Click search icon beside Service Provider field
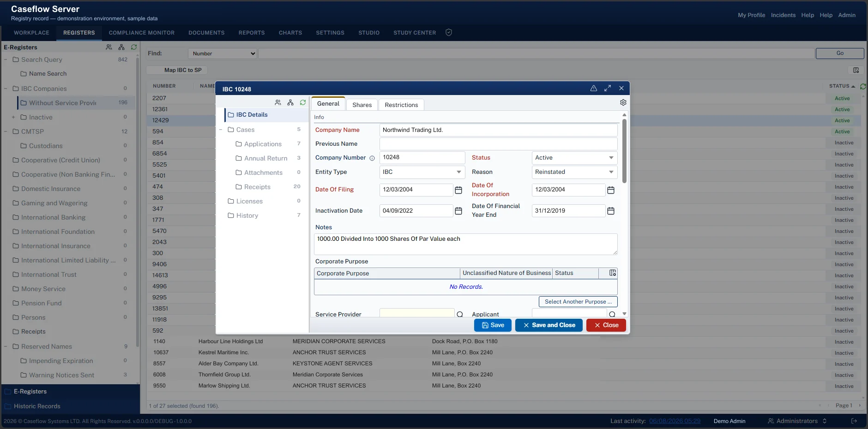The image size is (868, 429). point(460,315)
